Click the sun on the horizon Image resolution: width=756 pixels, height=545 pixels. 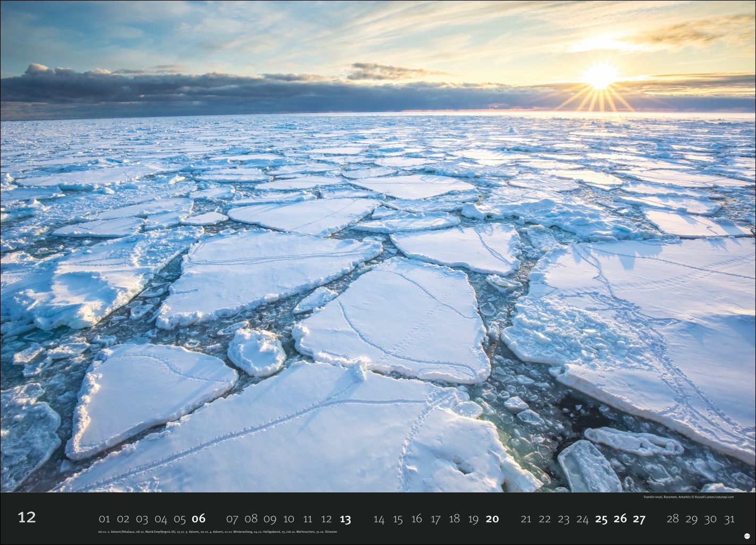point(600,76)
